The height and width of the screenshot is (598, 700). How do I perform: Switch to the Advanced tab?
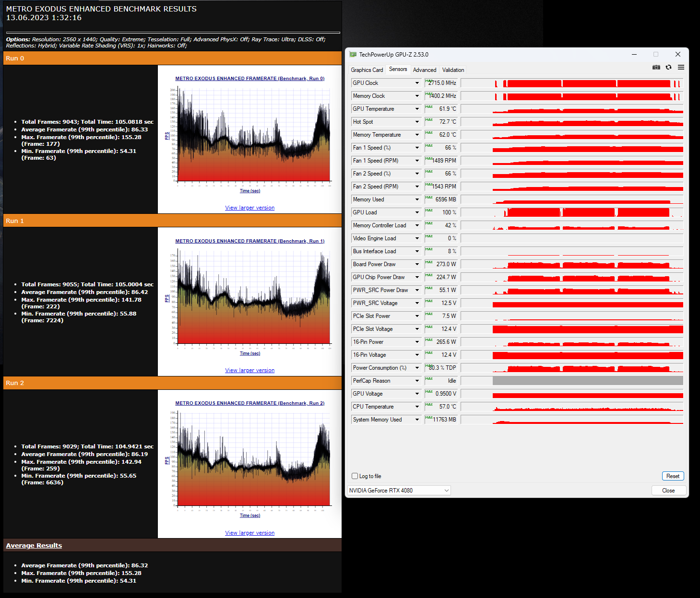point(425,70)
